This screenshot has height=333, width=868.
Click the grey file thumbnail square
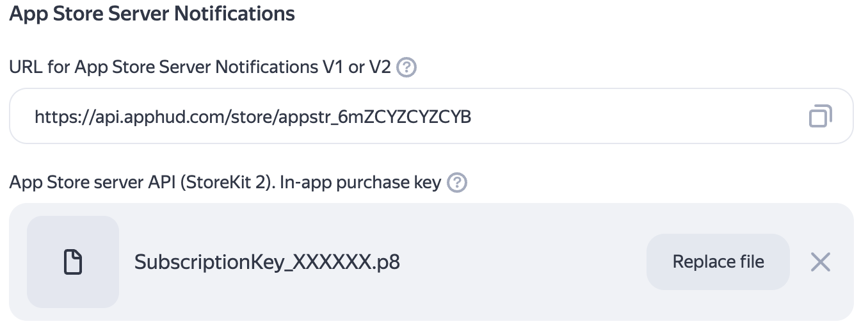point(73,262)
